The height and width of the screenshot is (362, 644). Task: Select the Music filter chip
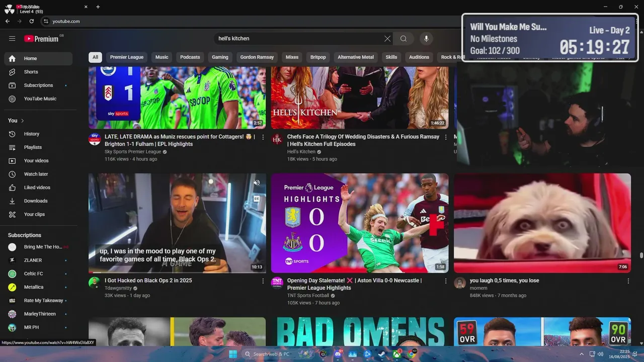coord(162,57)
